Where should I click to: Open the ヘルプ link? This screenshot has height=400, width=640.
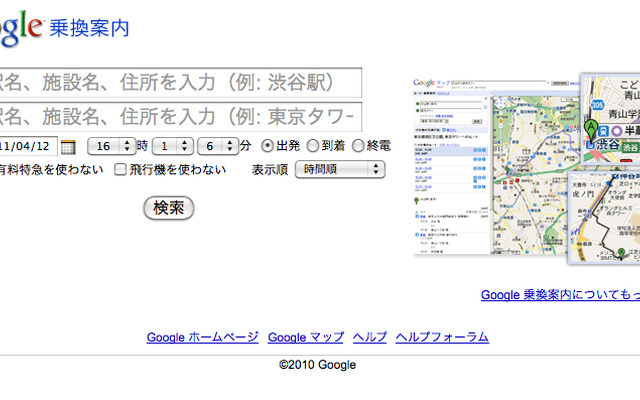[370, 337]
